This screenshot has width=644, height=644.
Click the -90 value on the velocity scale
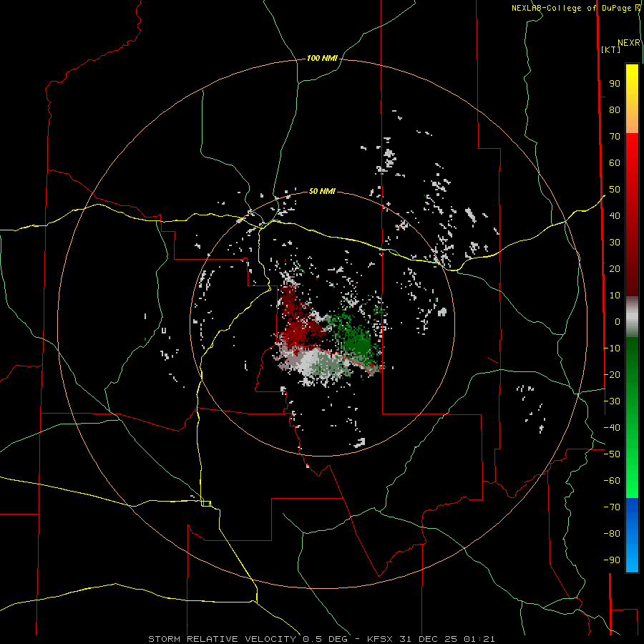point(612,560)
